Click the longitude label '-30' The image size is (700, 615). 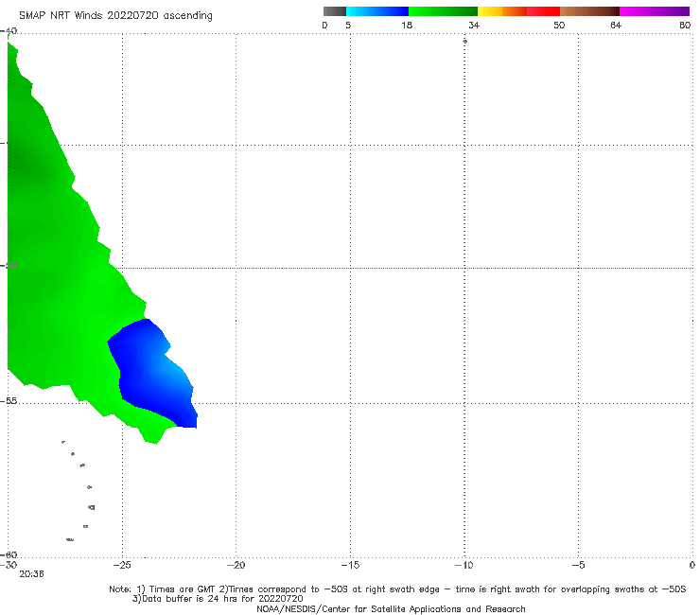coord(9,565)
